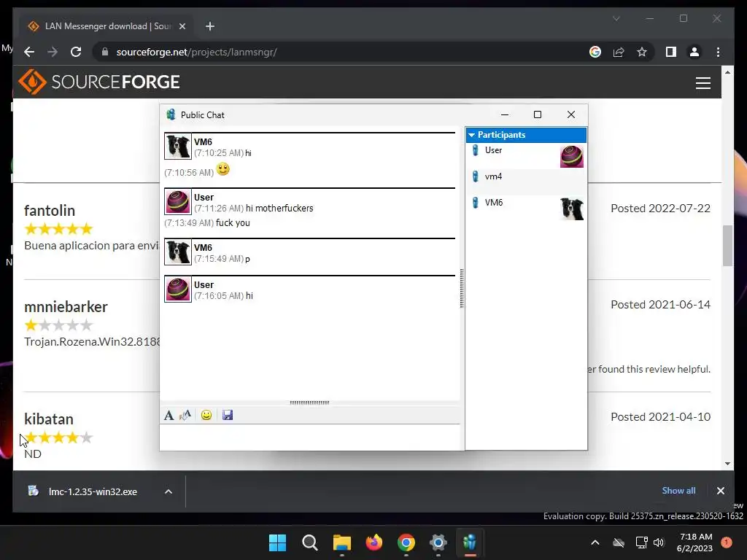Click fantolin's five-star rating
747x560 pixels.
[x=58, y=229]
